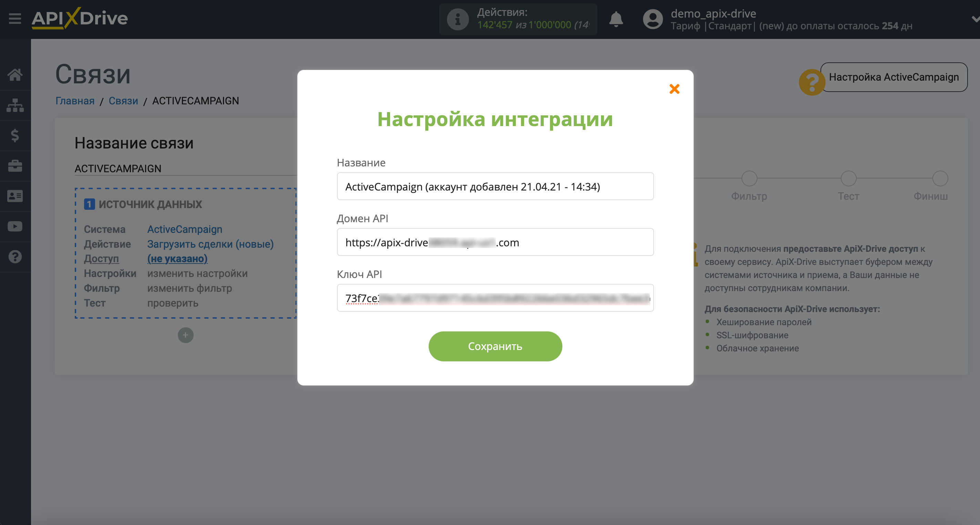Open the help question sidebar icon
Image resolution: width=980 pixels, height=525 pixels.
[x=15, y=257]
